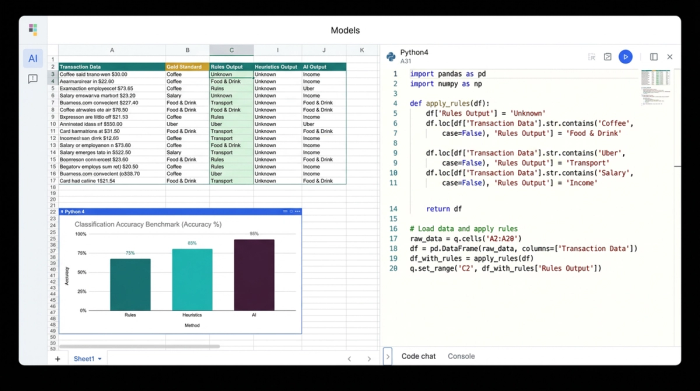700x391 pixels.
Task: Collapse the code panel chevron
Action: point(388,356)
